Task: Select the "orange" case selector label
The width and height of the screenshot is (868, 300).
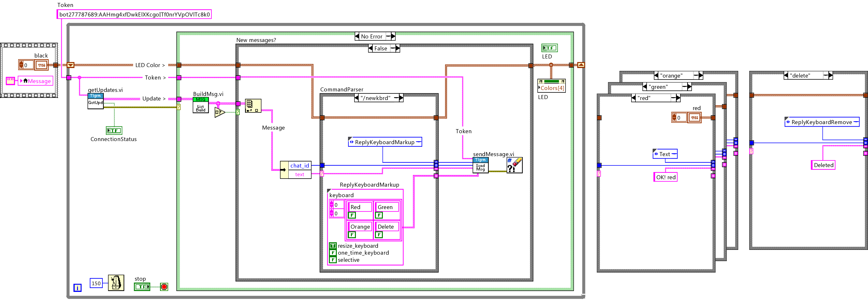Action: coord(671,75)
